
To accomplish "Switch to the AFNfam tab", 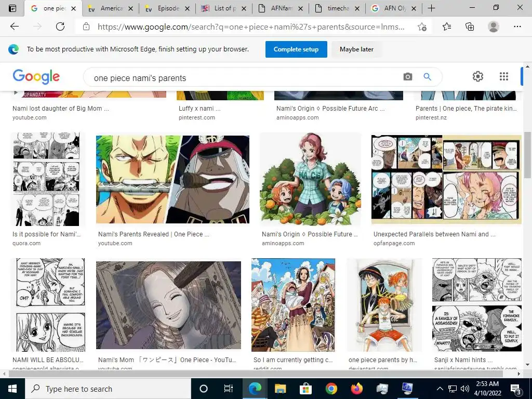I will pos(281,8).
